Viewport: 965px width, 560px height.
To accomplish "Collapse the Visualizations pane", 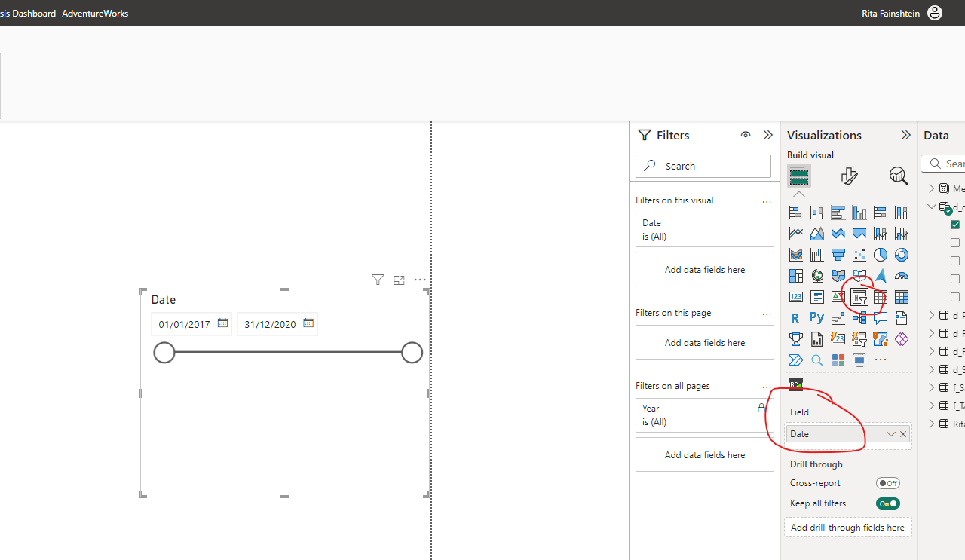I will tap(905, 135).
